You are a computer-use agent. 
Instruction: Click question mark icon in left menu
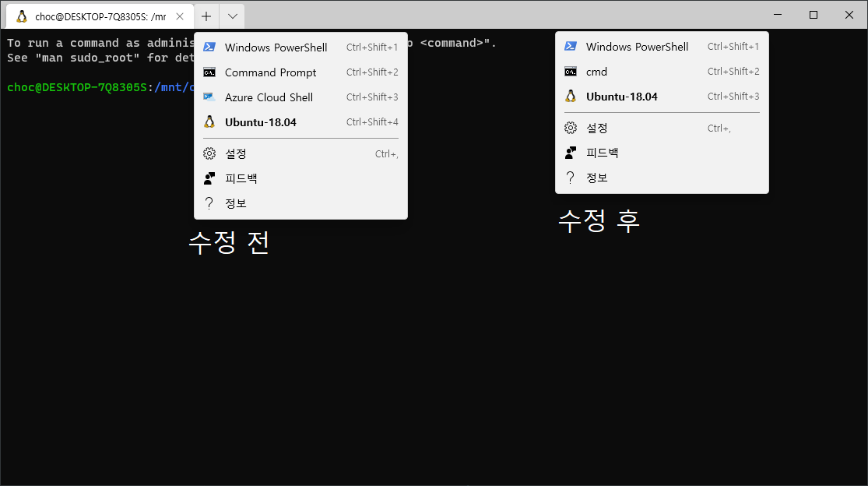coord(209,203)
